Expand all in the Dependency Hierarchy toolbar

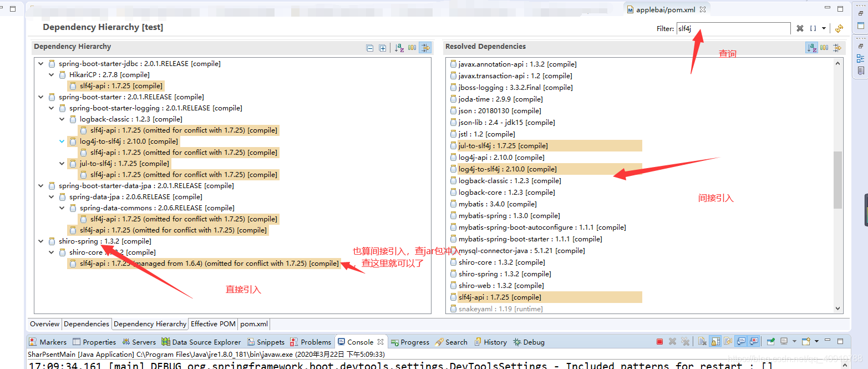coord(382,48)
